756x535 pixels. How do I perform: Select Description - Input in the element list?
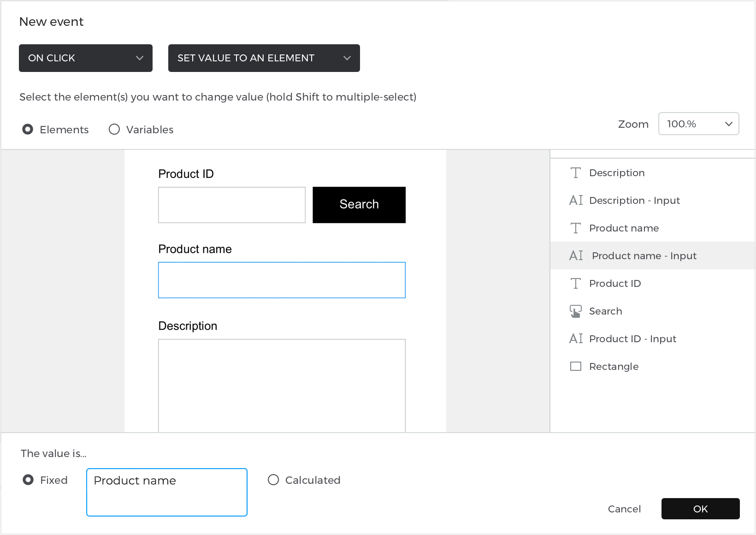pyautogui.click(x=653, y=200)
